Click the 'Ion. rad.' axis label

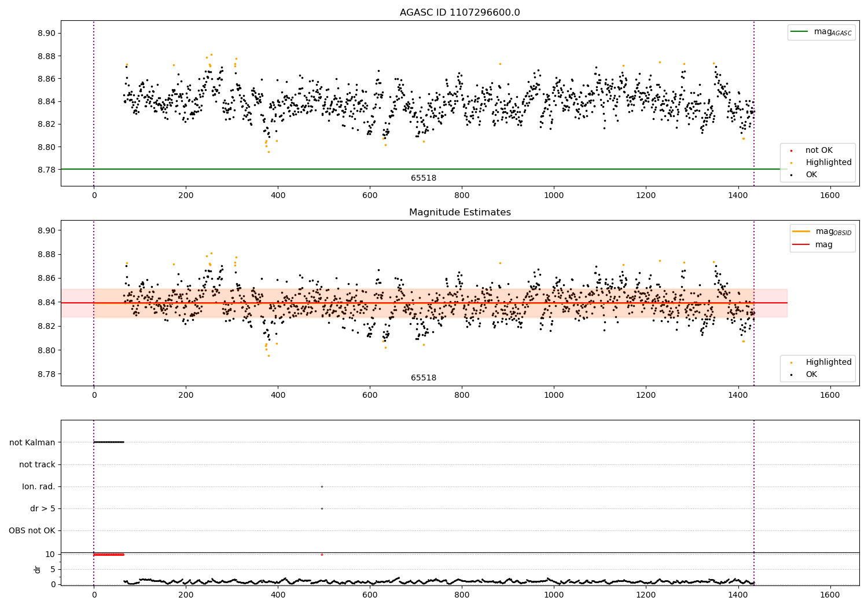(x=39, y=486)
